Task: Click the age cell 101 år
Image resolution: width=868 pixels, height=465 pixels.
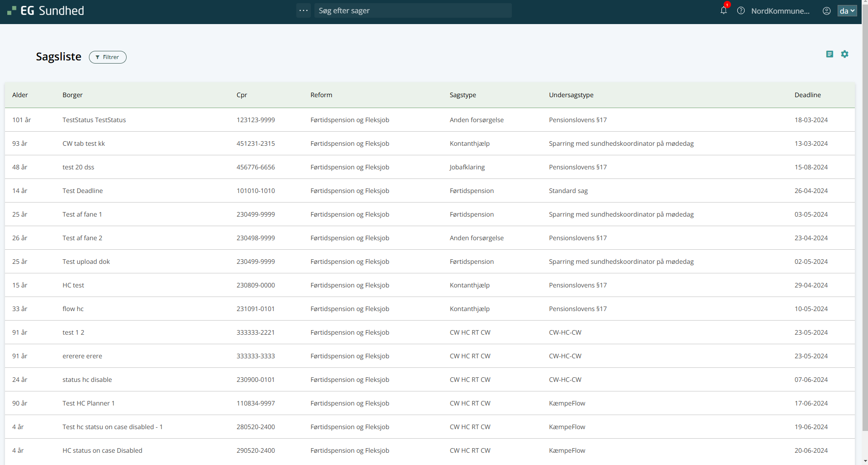Action: 22,120
